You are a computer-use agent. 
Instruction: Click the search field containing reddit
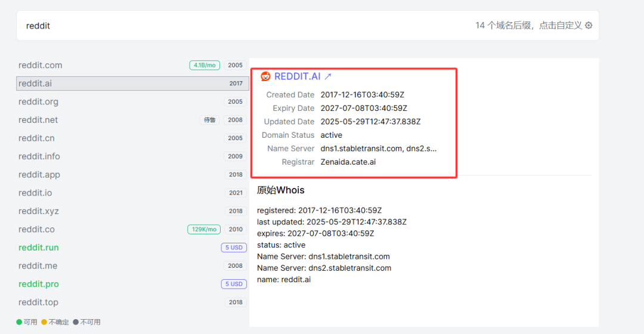308,26
